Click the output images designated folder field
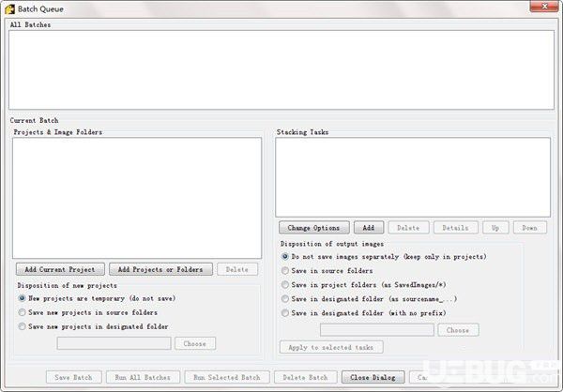 377,330
